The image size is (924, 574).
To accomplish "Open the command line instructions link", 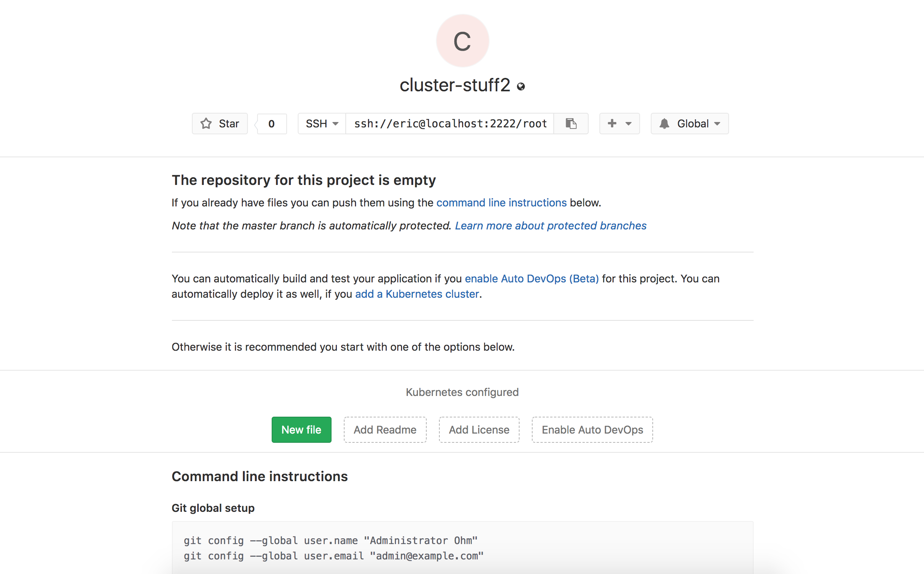I will coord(501,203).
